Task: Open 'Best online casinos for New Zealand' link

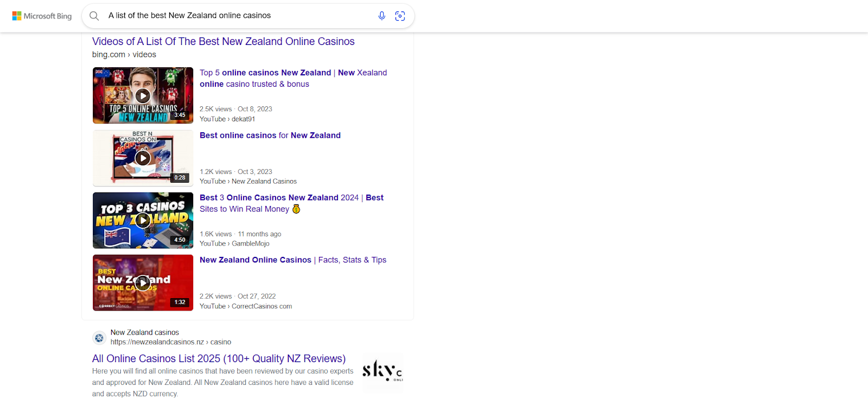Action: click(x=270, y=135)
